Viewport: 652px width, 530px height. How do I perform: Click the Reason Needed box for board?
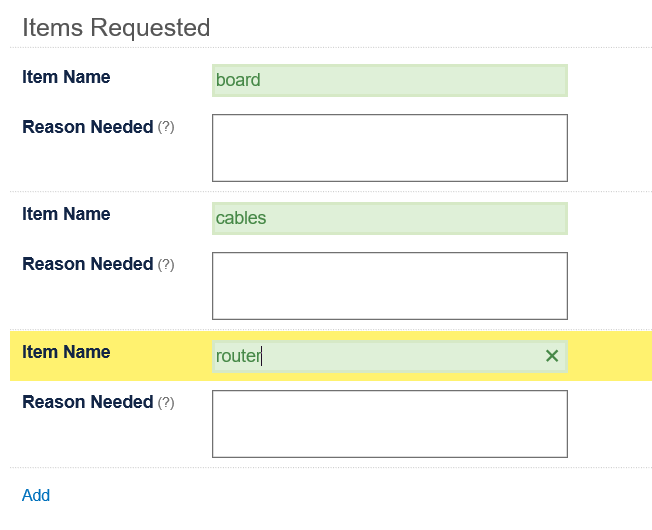coord(389,148)
